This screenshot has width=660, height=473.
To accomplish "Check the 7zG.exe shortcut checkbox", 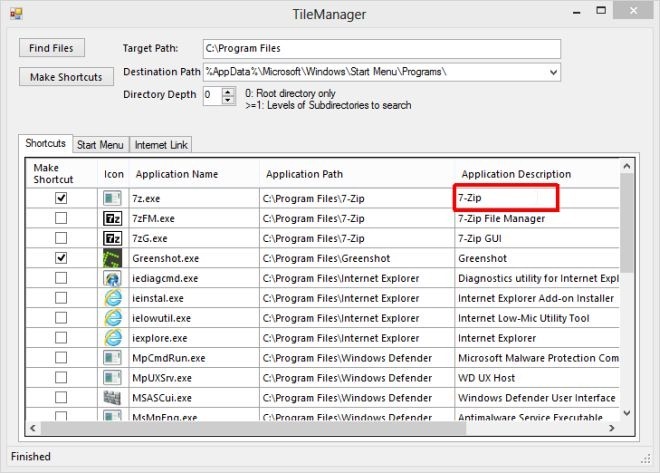I will pyautogui.click(x=61, y=238).
